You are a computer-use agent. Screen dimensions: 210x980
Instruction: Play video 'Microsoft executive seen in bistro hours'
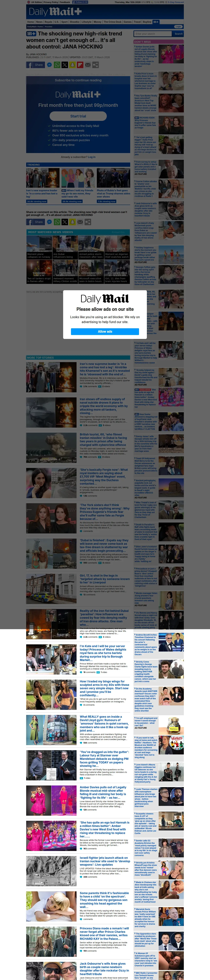91,272
